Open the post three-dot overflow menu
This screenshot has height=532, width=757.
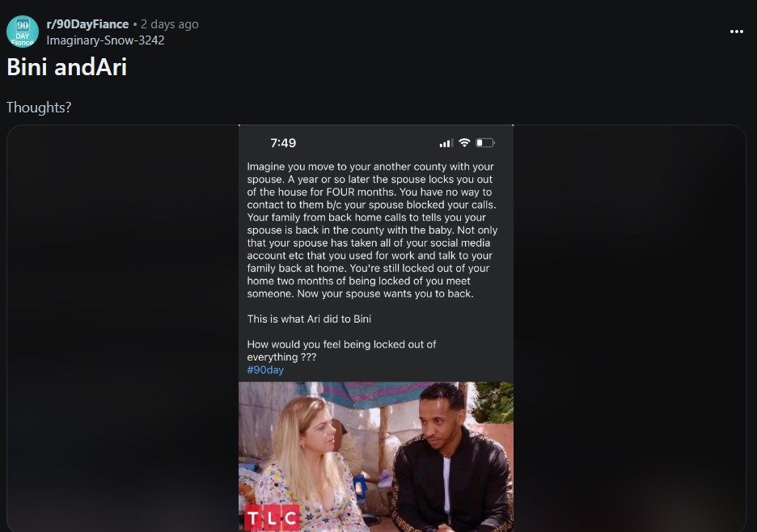click(736, 32)
